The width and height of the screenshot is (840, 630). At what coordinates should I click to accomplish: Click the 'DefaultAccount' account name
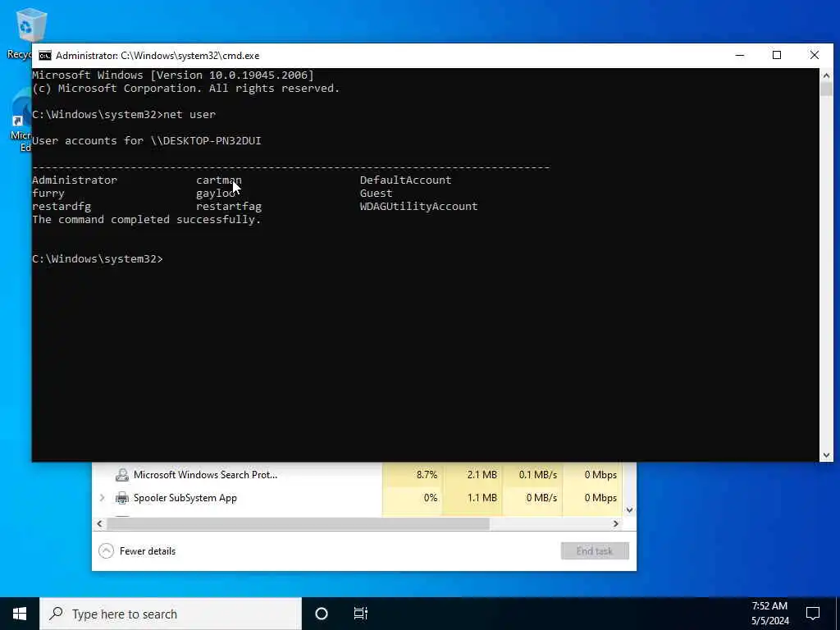(405, 180)
